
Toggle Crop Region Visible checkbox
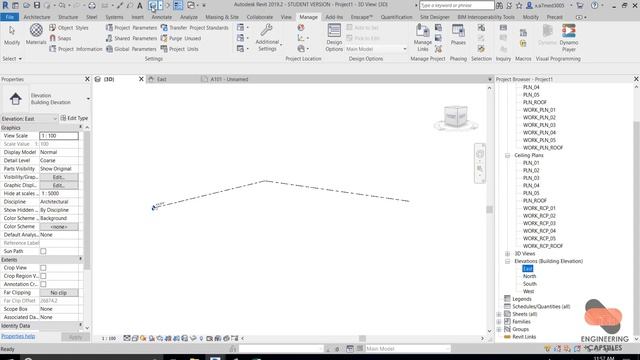[x=43, y=276]
